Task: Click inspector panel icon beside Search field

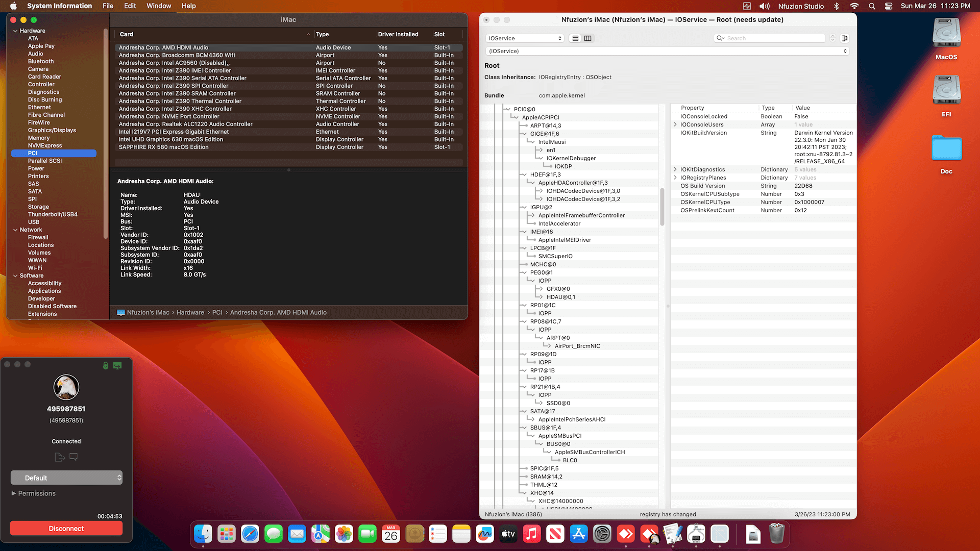Action: pyautogui.click(x=845, y=38)
